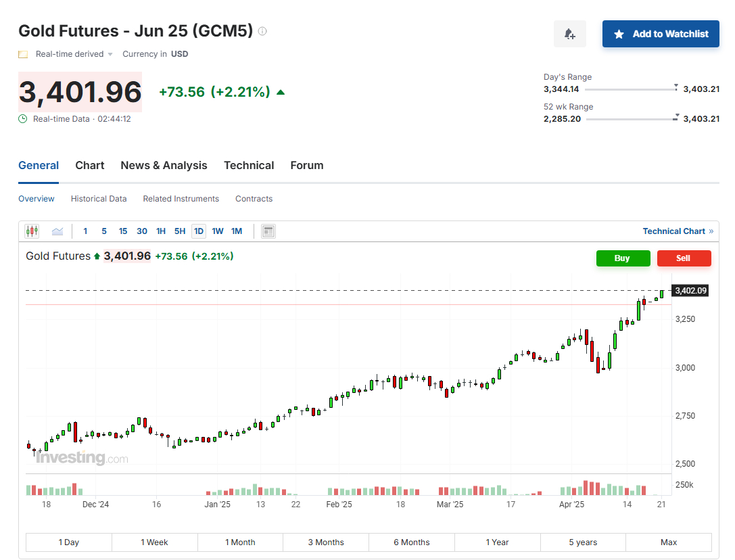Toggle the news panel icon in chart toolbar
735x560 pixels.
click(x=268, y=231)
